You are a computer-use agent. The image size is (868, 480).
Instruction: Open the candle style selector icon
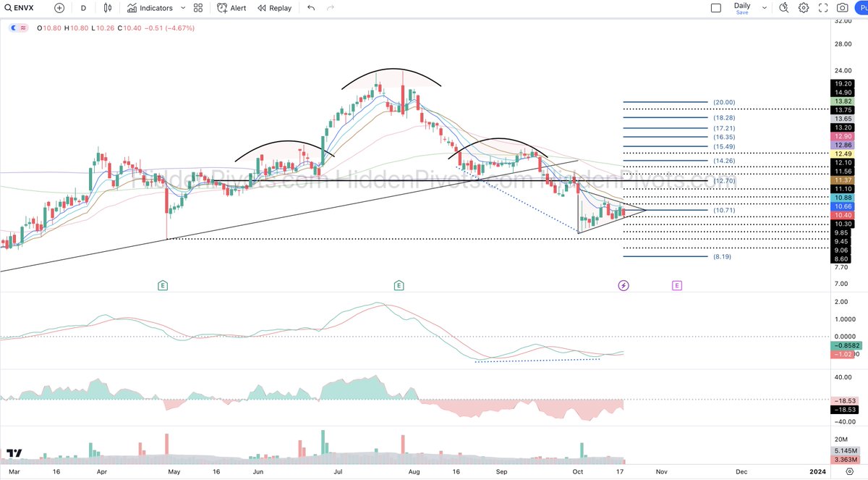[108, 8]
